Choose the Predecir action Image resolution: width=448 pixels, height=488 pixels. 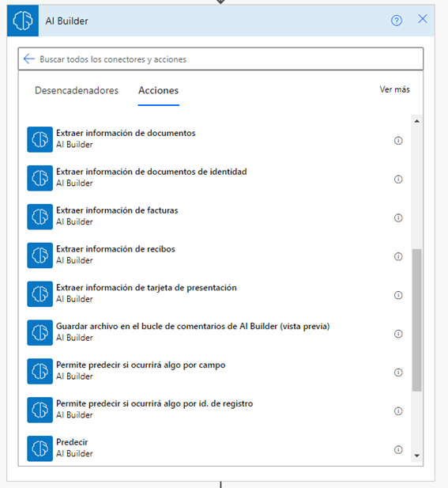[72, 442]
